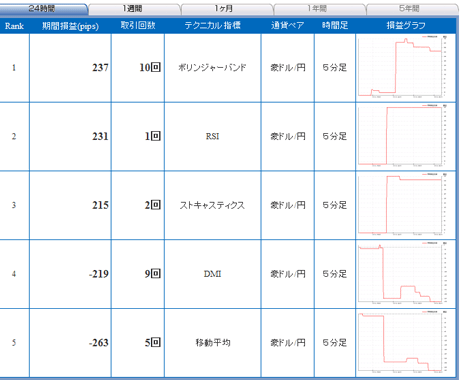
Task: Open the 1週間 tab
Action: [133, 9]
